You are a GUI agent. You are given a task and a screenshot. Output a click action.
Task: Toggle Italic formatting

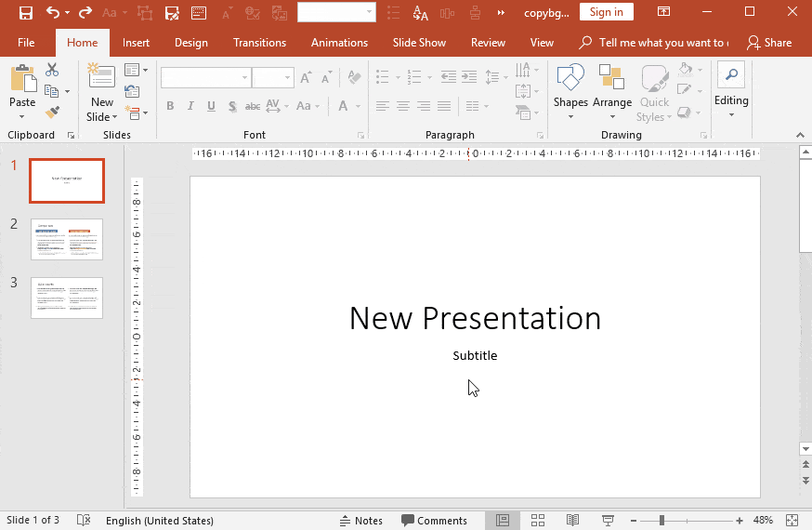click(190, 106)
